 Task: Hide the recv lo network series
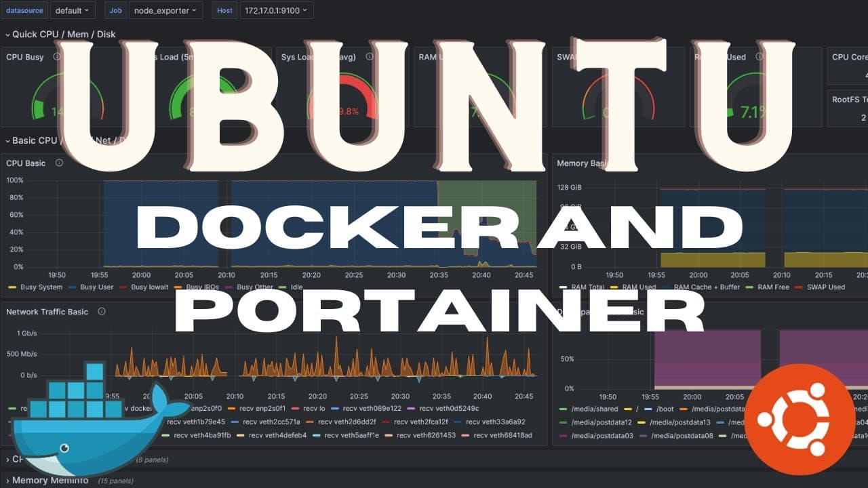(313, 408)
